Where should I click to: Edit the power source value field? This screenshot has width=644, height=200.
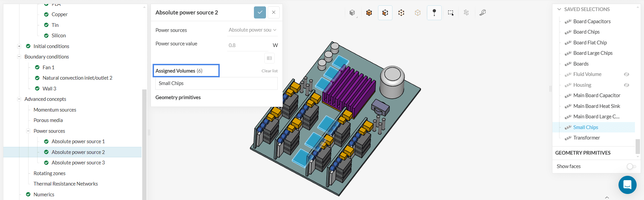(x=248, y=45)
